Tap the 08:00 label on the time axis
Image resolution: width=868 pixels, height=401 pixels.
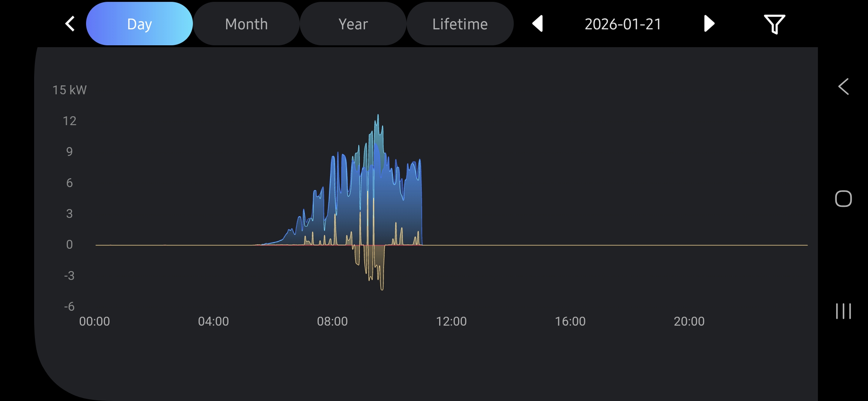point(332,321)
